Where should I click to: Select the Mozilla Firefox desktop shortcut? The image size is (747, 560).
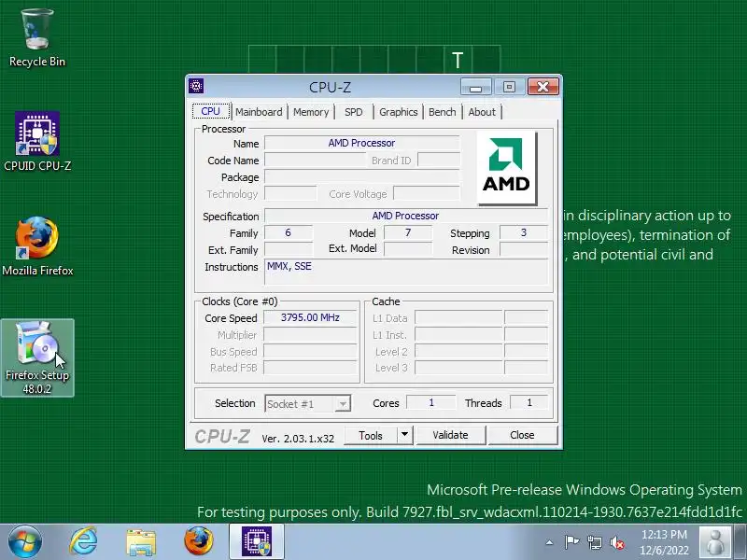(37, 246)
